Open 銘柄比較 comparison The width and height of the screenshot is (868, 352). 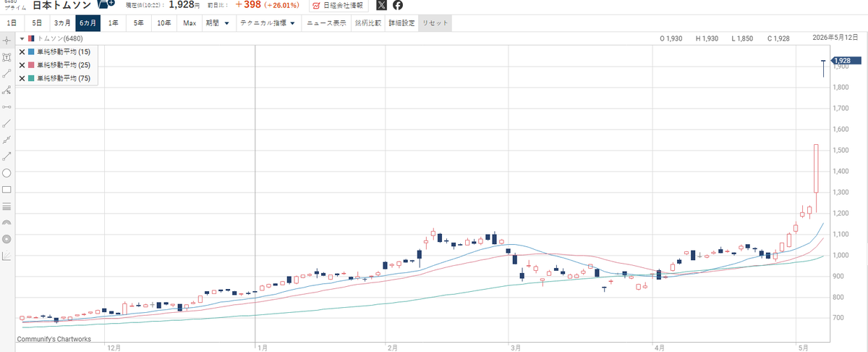[368, 23]
